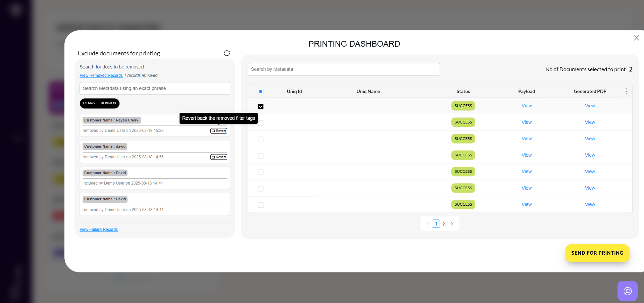Image resolution: width=644 pixels, height=303 pixels.
Task: Close the Printing Dashboard dialog
Action: pos(636,38)
